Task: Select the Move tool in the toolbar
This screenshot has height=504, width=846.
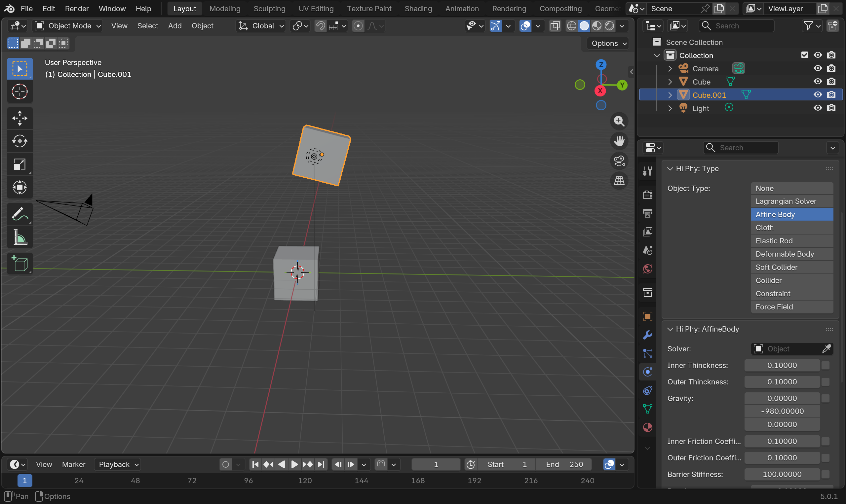Action: (20, 118)
